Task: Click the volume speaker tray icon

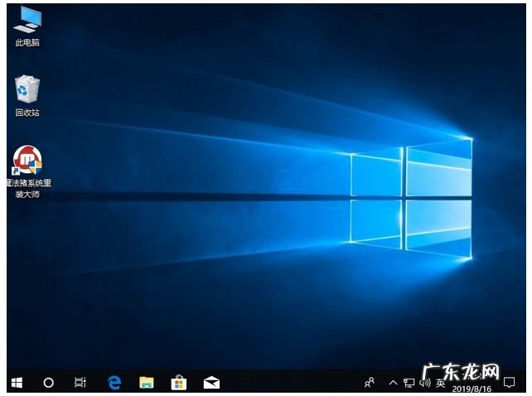Action: [424, 382]
